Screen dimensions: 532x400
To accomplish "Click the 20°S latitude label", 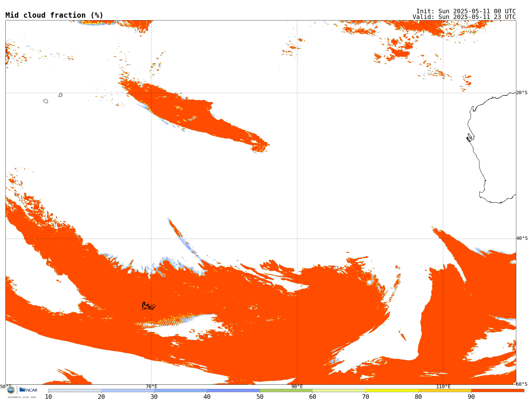I will pyautogui.click(x=522, y=93).
